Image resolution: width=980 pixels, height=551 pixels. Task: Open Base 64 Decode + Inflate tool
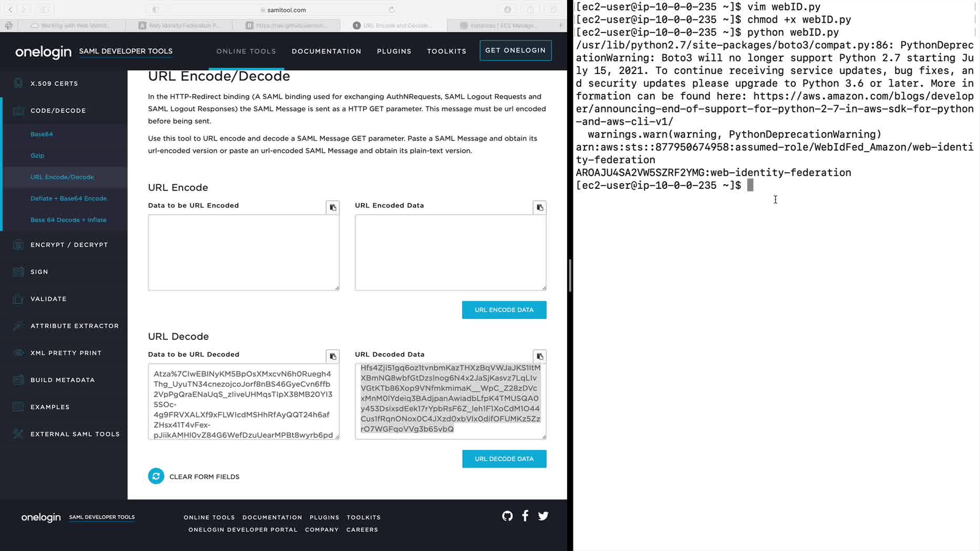coord(68,220)
